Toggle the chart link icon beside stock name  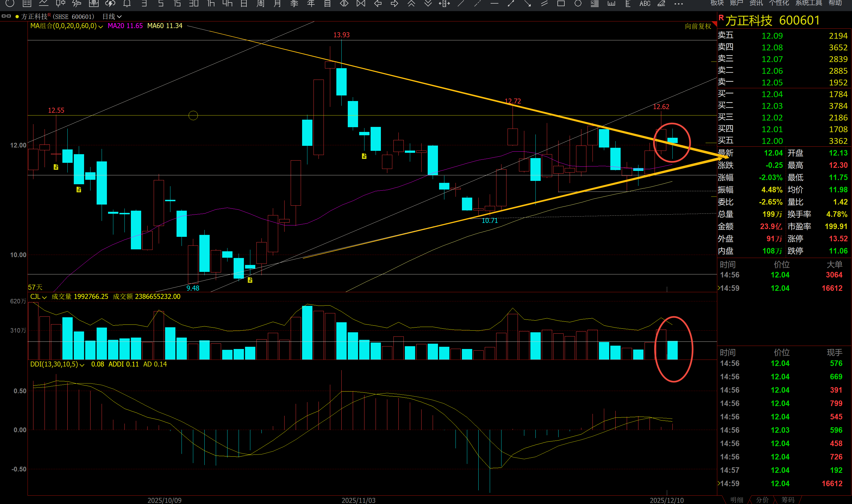tap(6, 16)
